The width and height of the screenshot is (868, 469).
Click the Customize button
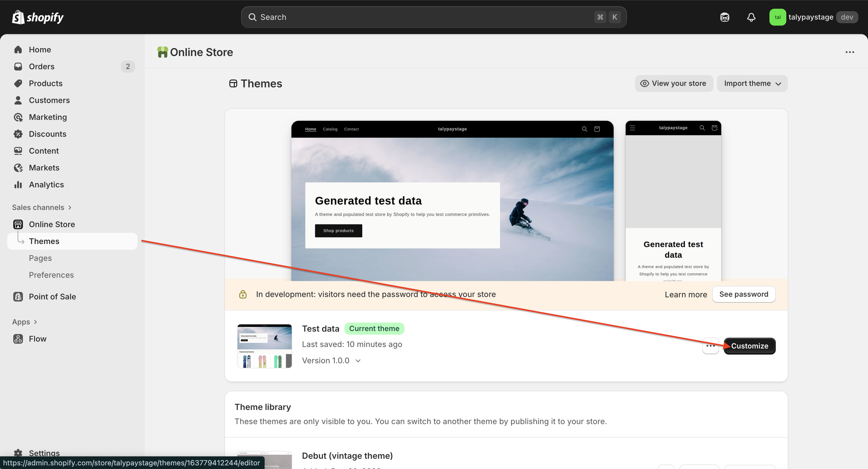[x=749, y=346]
